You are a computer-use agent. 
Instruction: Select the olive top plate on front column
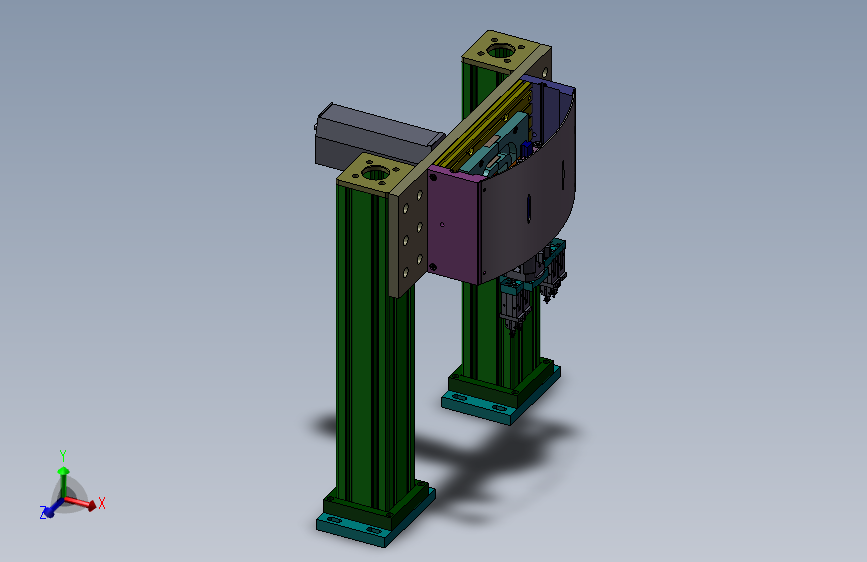[x=376, y=173]
